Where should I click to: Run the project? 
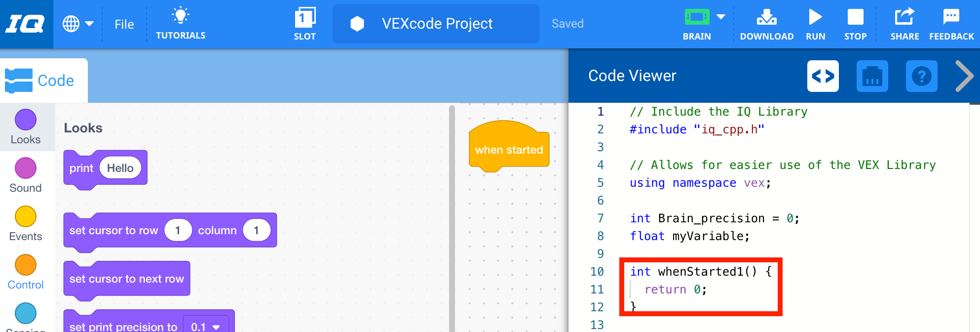coord(815,23)
